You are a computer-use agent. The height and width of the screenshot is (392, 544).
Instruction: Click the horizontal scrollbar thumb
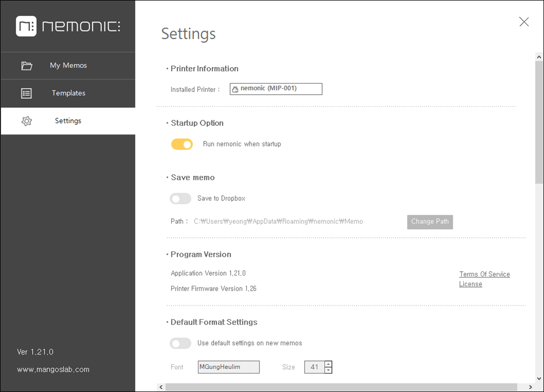pos(341,387)
